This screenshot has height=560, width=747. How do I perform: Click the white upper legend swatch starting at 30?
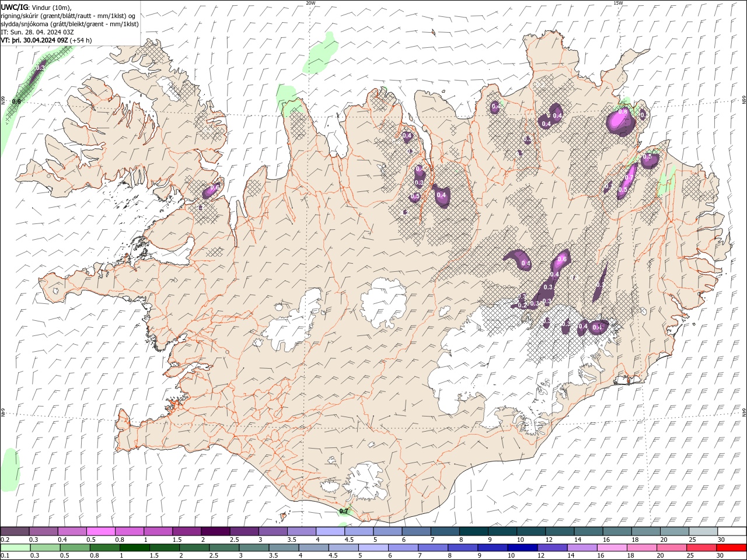[x=732, y=531]
